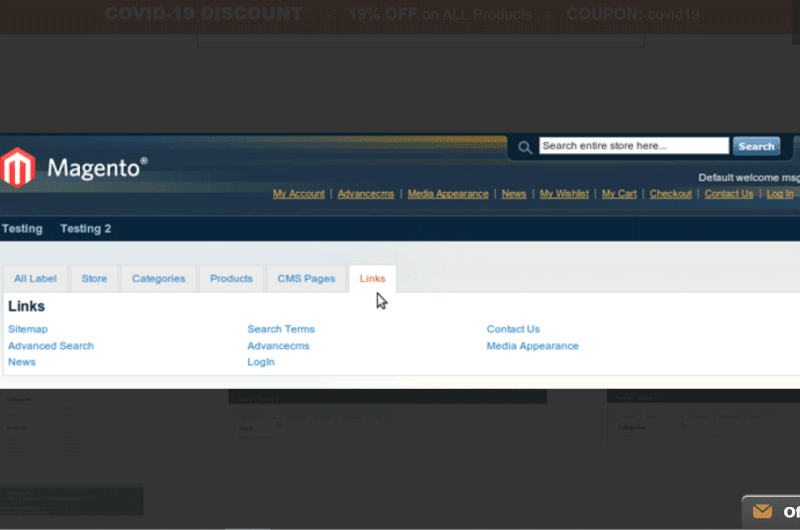Click the Links heading text

[x=27, y=306]
